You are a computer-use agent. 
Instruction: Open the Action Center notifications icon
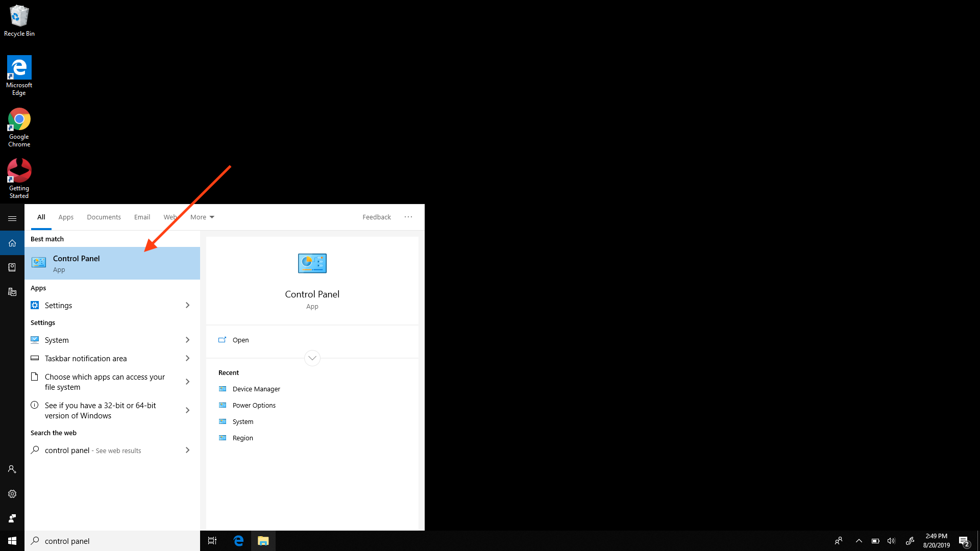point(964,541)
